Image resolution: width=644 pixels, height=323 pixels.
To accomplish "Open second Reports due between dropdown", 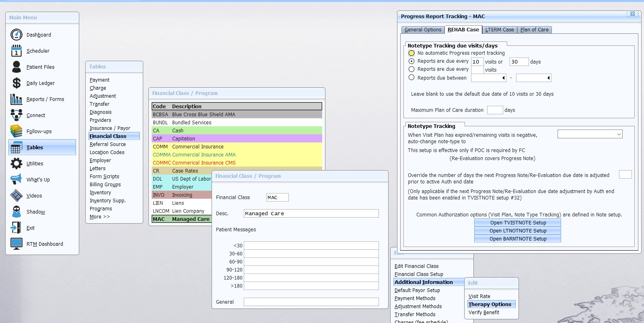I will pyautogui.click(x=548, y=78).
